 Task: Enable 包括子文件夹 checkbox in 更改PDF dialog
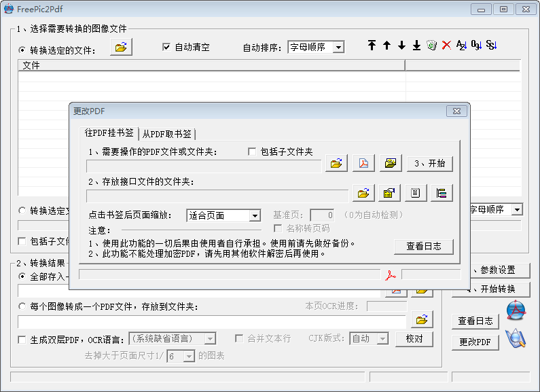[x=252, y=152]
